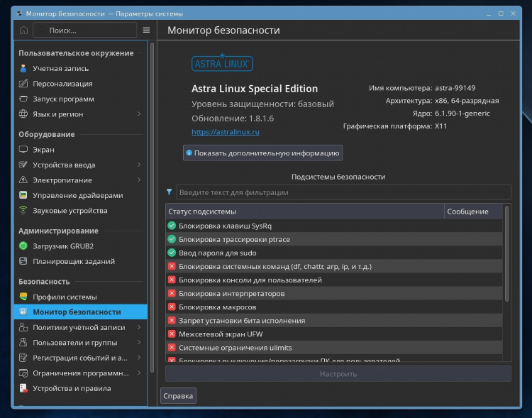The height and width of the screenshot is (418, 532).
Task: Expand the Устройства ввода chevron
Action: click(x=139, y=165)
